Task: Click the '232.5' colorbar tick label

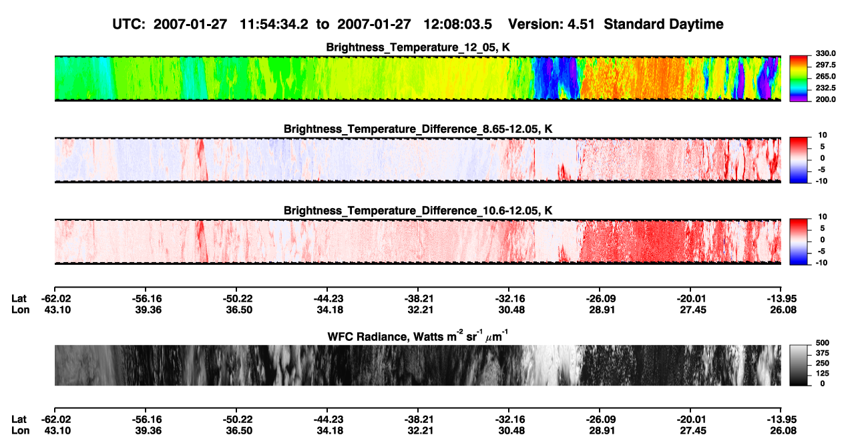Action: [x=825, y=87]
